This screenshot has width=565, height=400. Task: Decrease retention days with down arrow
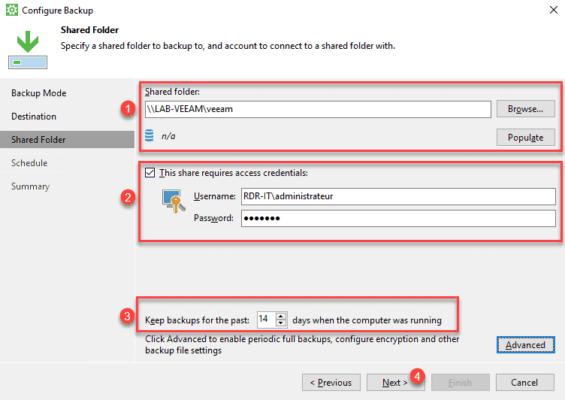[281, 323]
